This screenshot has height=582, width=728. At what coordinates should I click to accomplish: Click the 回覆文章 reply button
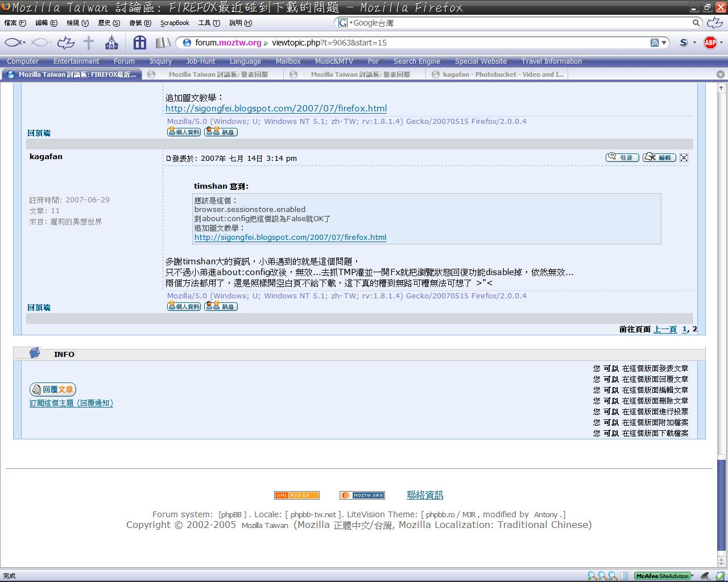52,389
